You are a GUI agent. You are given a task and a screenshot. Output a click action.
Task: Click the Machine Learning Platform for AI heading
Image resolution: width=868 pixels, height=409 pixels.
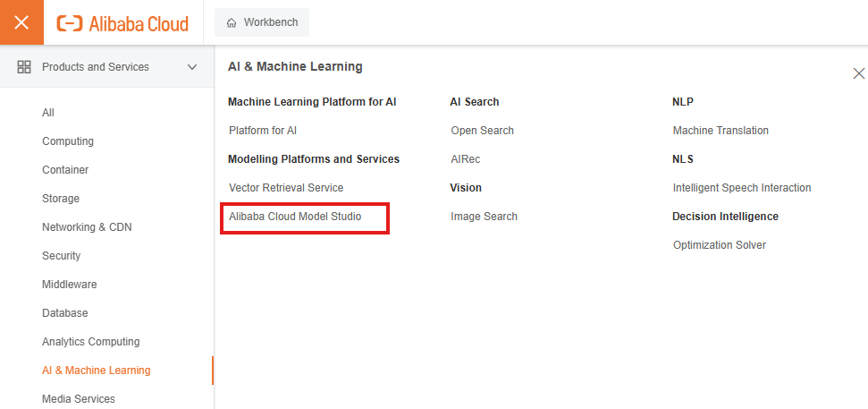[x=312, y=102]
